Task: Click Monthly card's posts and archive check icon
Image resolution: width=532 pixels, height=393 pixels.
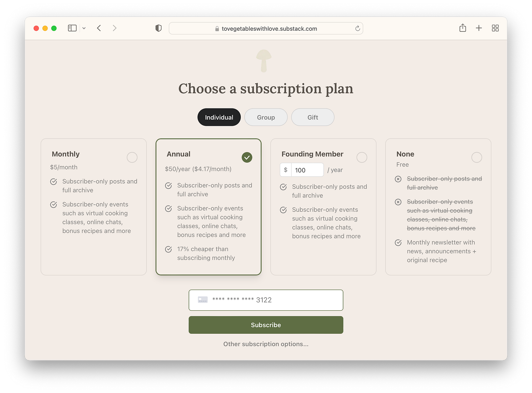Action: tap(54, 182)
